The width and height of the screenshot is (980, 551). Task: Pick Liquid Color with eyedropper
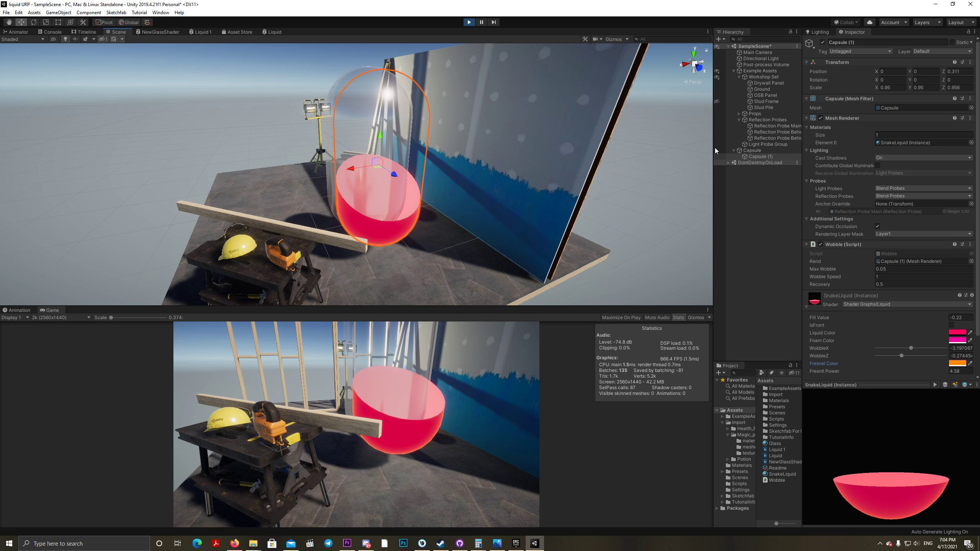[x=970, y=333]
